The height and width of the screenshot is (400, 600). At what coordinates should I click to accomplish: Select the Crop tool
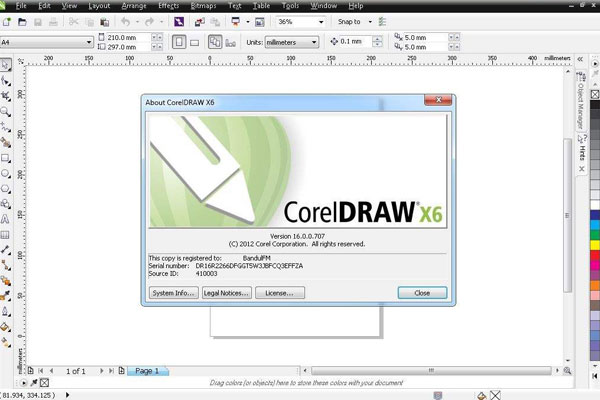coord(5,96)
